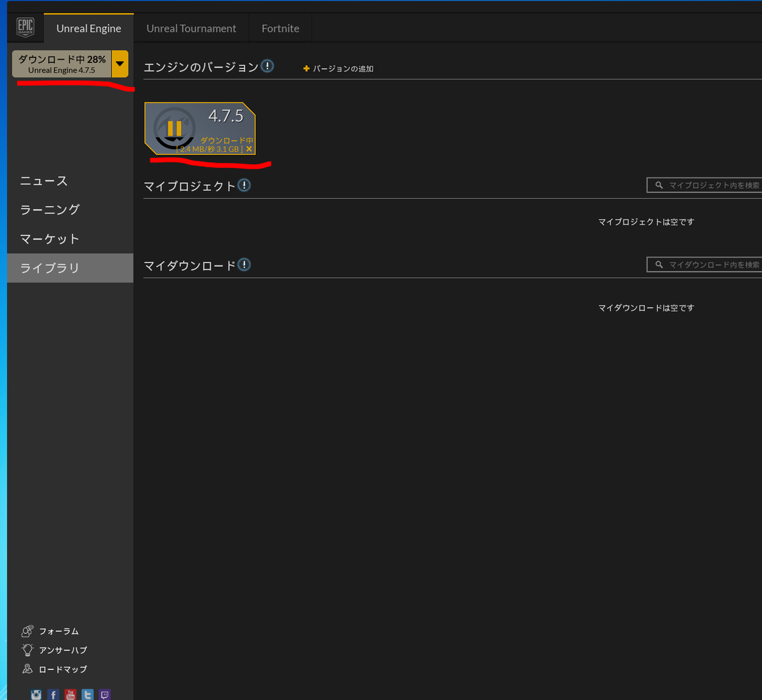Image resolution: width=762 pixels, height=700 pixels.
Task: Focus the マイダウンロード内を検索 search field
Action: coord(704,264)
